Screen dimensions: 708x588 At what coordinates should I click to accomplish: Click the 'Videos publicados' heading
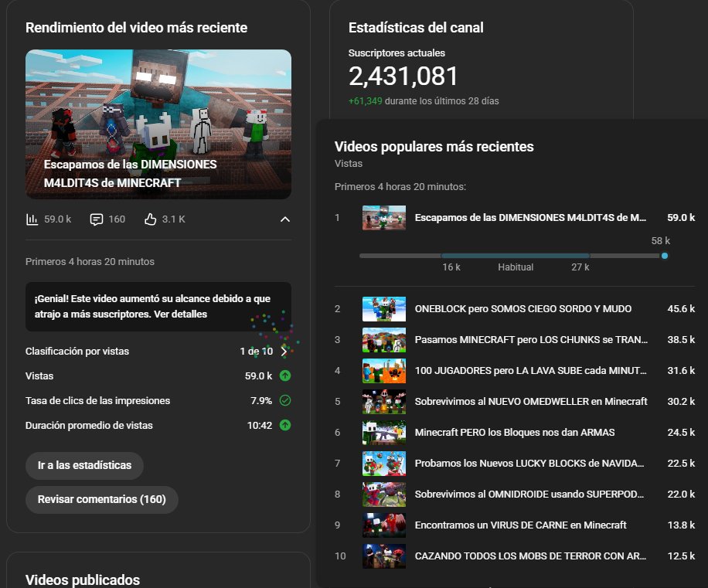(83, 580)
